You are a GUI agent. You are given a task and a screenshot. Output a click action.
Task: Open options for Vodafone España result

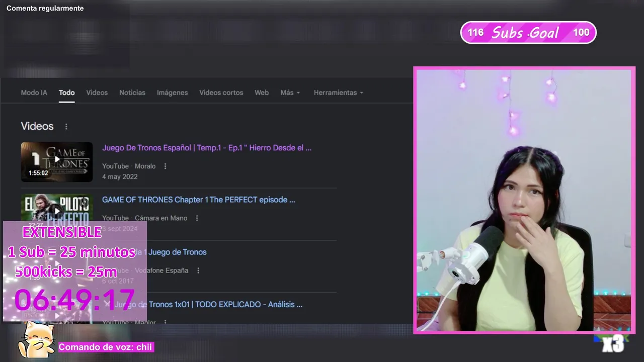click(198, 270)
